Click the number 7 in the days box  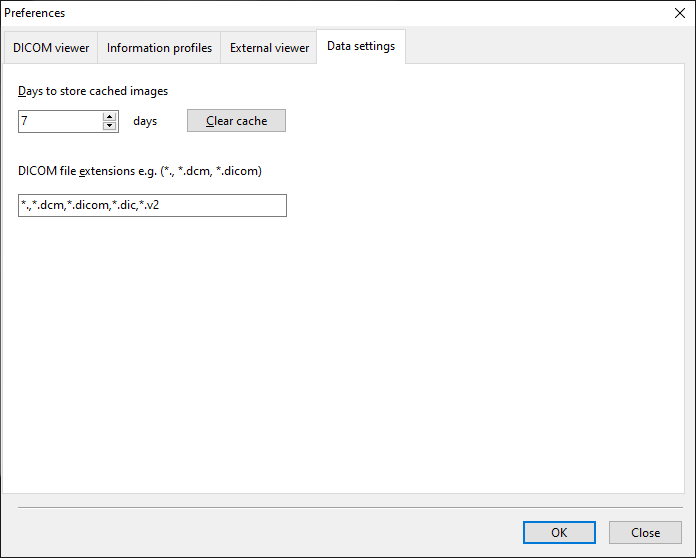24,121
